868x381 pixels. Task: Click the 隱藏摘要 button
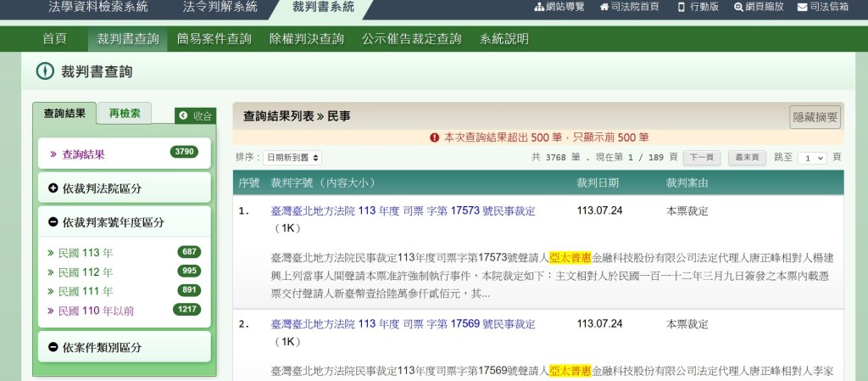815,117
